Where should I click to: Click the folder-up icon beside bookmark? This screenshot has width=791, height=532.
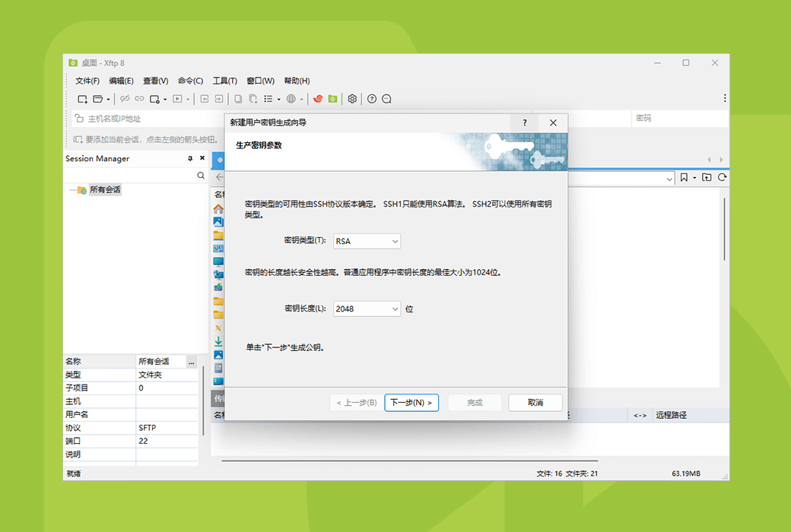click(707, 178)
